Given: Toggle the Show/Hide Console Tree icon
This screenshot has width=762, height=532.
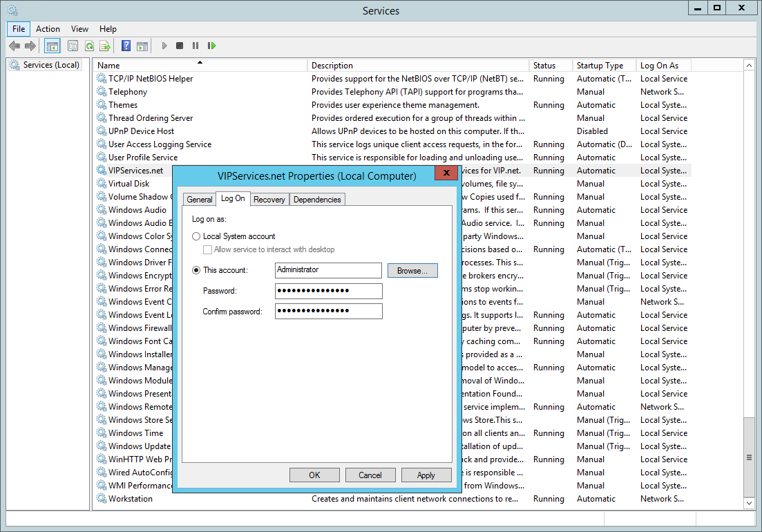Looking at the screenshot, I should (x=52, y=46).
